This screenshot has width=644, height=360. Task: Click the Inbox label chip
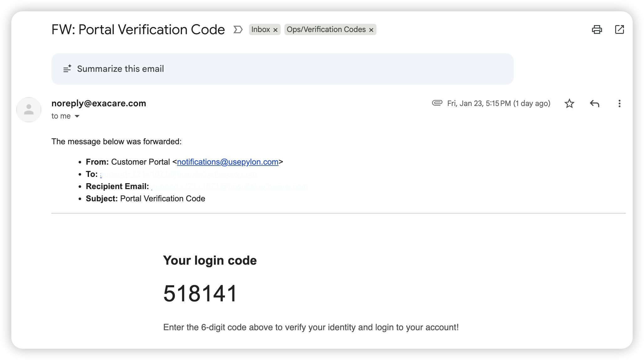(261, 29)
